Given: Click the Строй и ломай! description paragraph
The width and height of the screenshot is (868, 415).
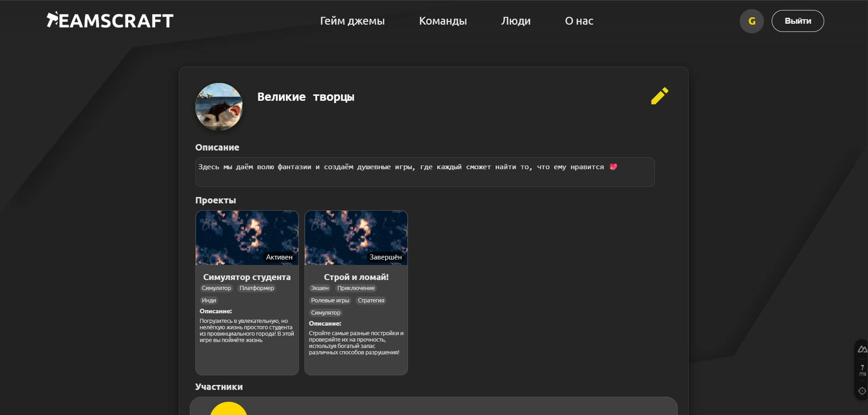Looking at the screenshot, I should (356, 343).
